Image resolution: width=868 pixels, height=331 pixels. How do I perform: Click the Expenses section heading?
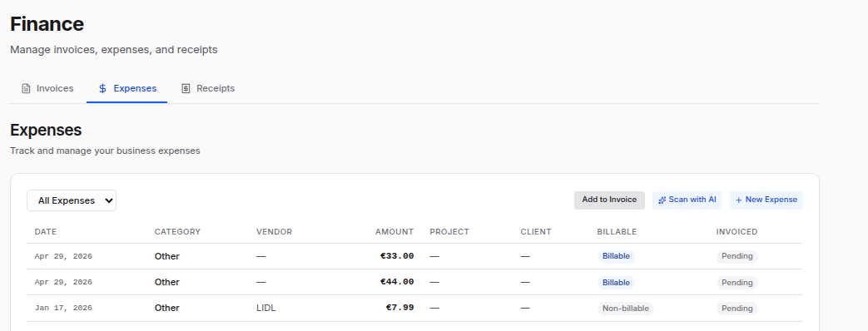click(46, 130)
